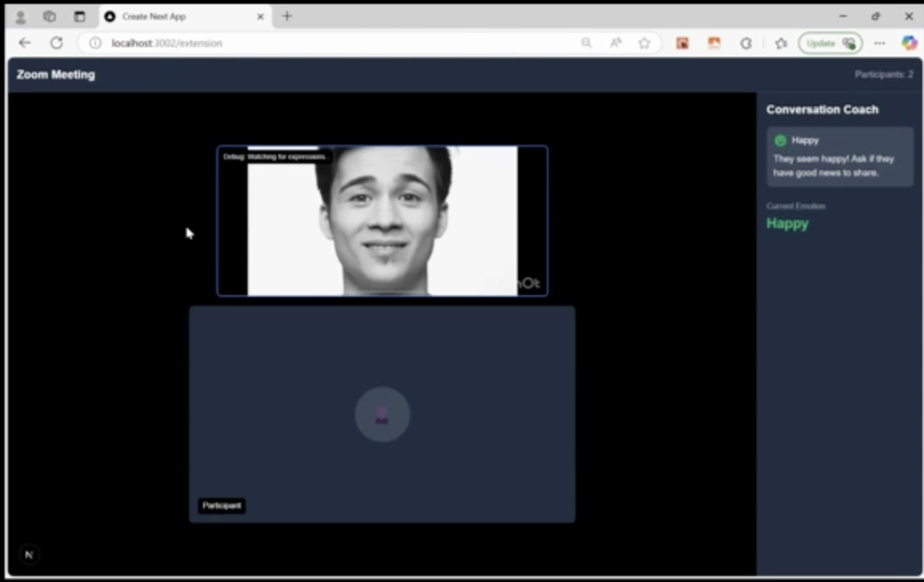
Task: Click the Happy suggestion card in Conversation Coach
Action: click(x=839, y=157)
